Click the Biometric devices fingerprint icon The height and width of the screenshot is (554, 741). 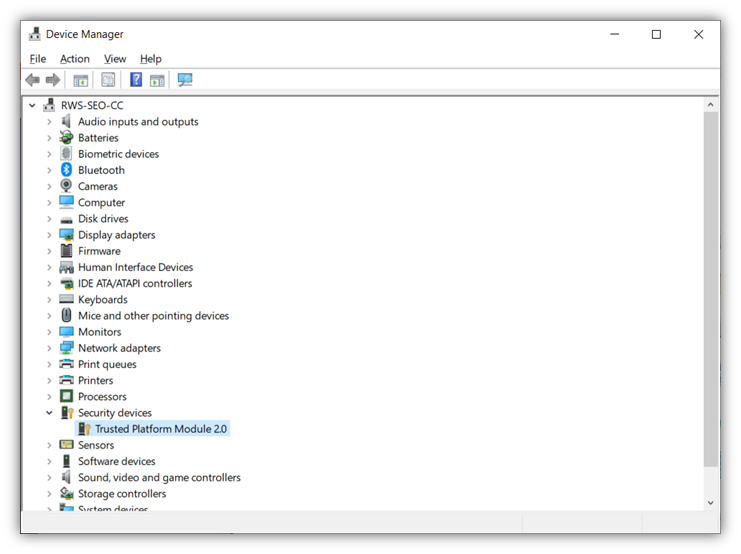(66, 154)
